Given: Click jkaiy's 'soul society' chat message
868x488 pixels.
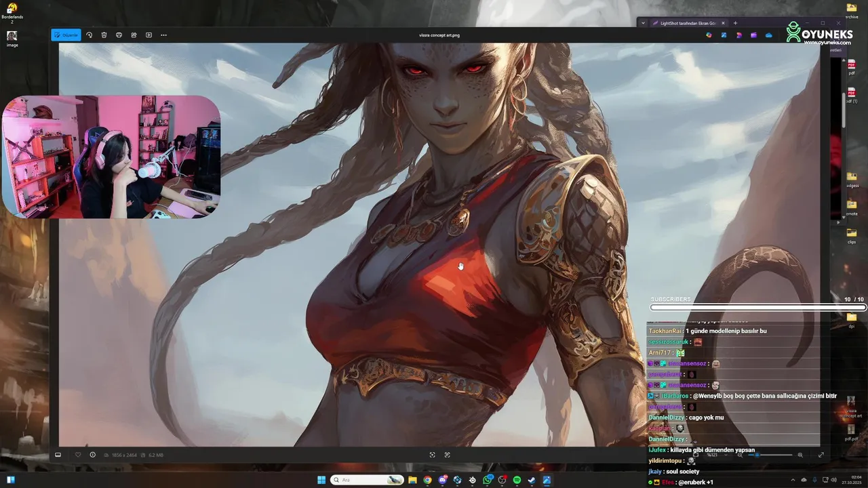Looking at the screenshot, I should 673,472.
